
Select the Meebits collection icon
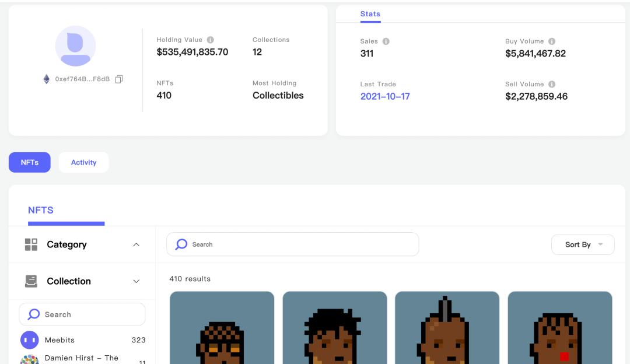[x=30, y=340]
